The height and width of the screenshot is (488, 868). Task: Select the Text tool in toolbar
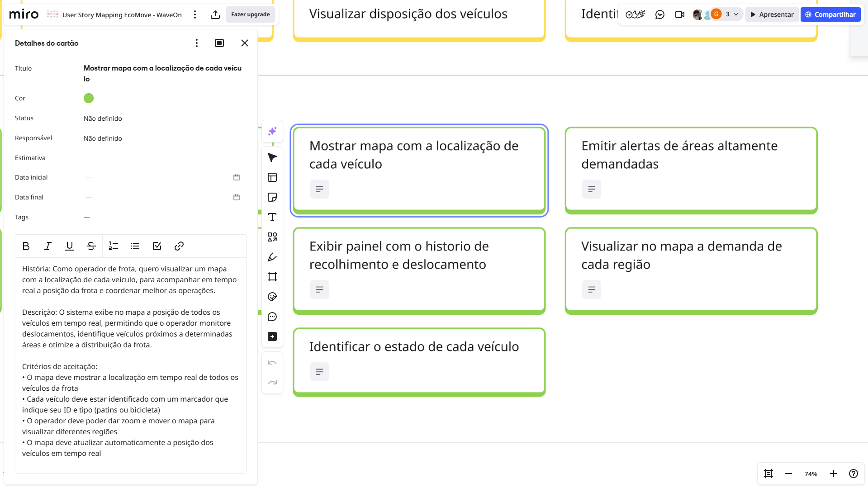coord(272,217)
